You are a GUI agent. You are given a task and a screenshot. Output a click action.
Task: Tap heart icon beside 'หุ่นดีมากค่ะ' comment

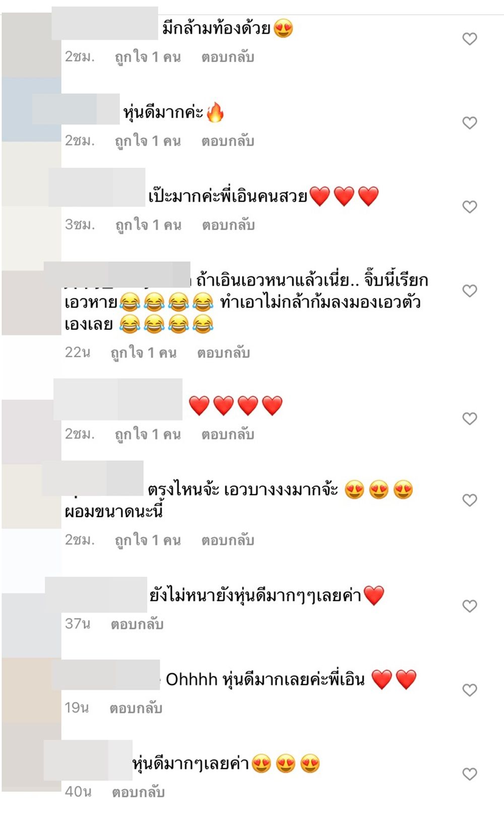coord(470,123)
